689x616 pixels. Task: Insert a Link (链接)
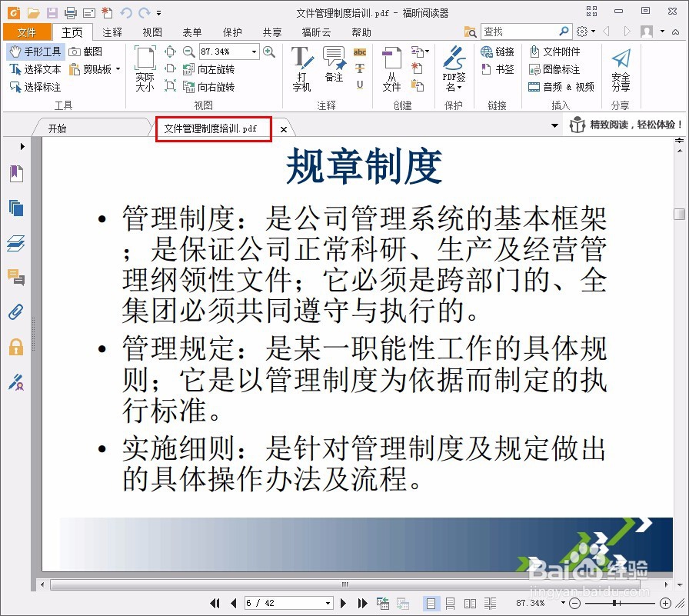click(498, 52)
